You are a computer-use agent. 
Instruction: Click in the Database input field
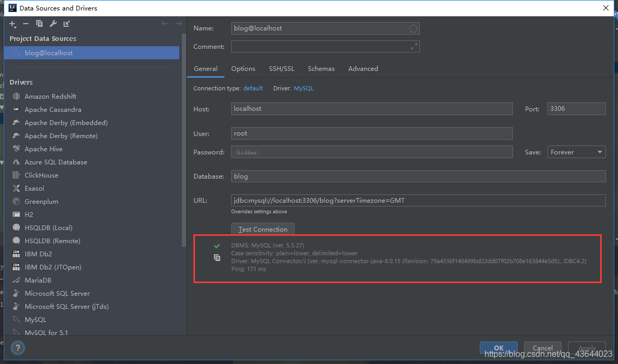(418, 176)
